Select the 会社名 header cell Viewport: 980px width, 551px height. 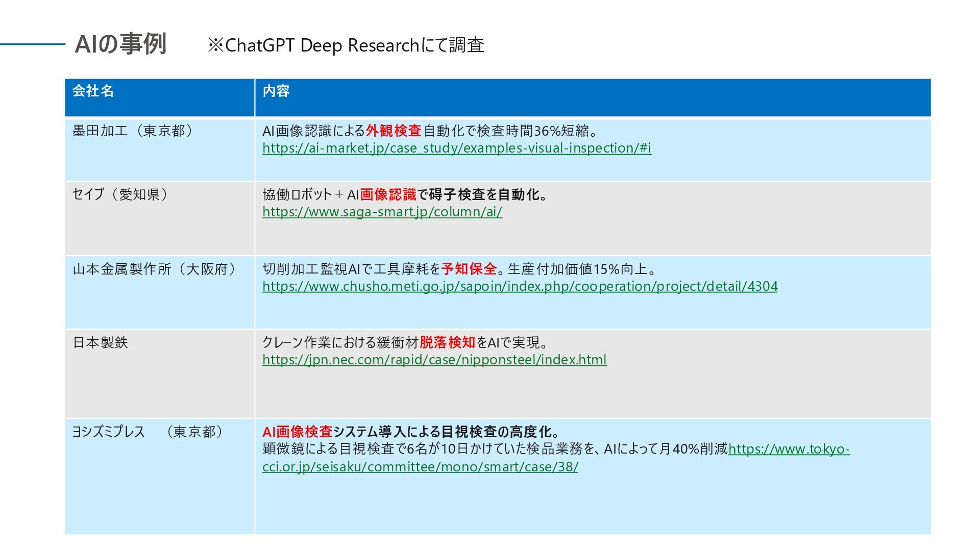coord(93,91)
